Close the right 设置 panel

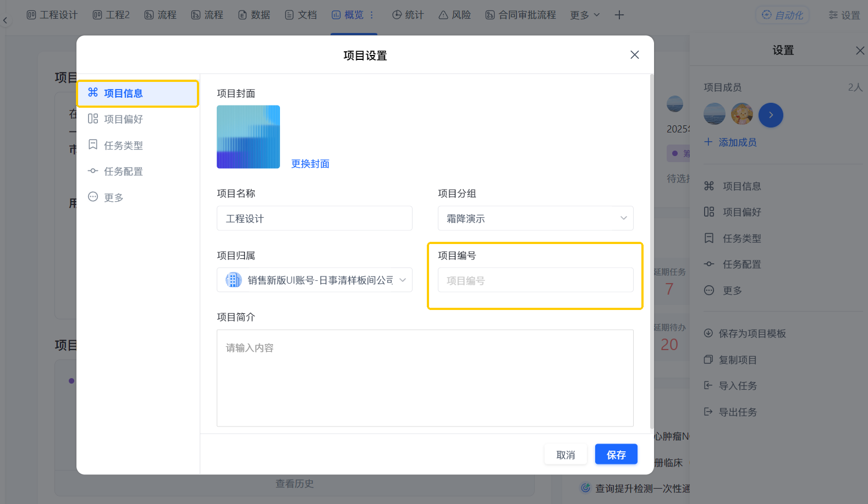(x=860, y=51)
